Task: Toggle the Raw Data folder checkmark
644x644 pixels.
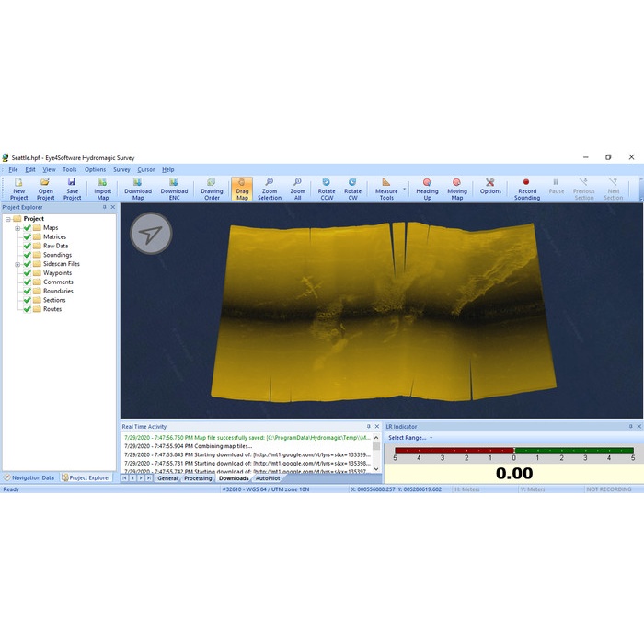Action: (27, 246)
